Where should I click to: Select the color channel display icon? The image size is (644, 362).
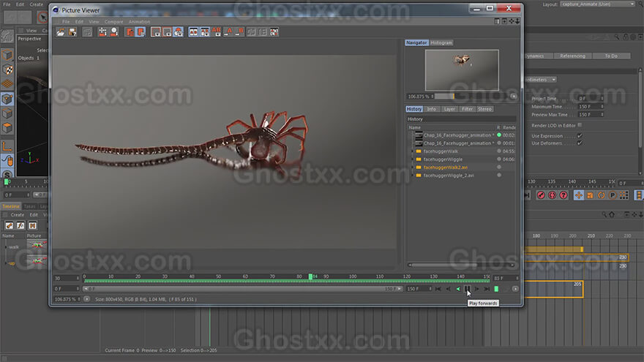click(179, 32)
